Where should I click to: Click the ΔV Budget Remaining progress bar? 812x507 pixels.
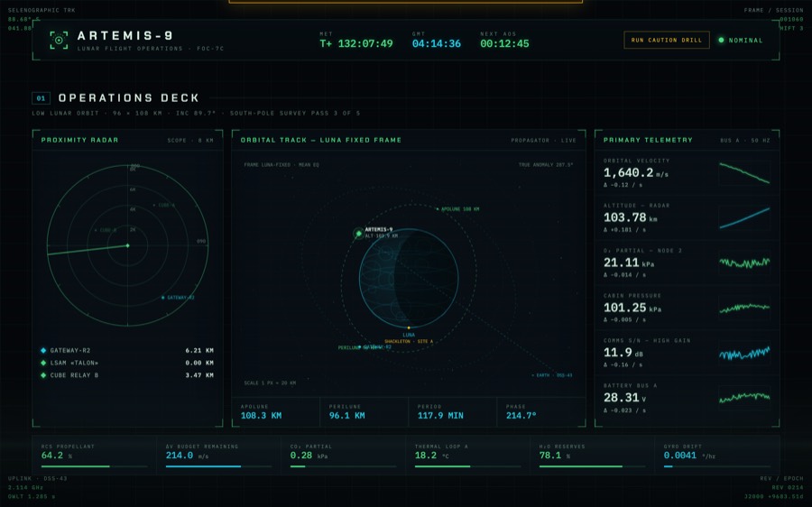tap(218, 466)
